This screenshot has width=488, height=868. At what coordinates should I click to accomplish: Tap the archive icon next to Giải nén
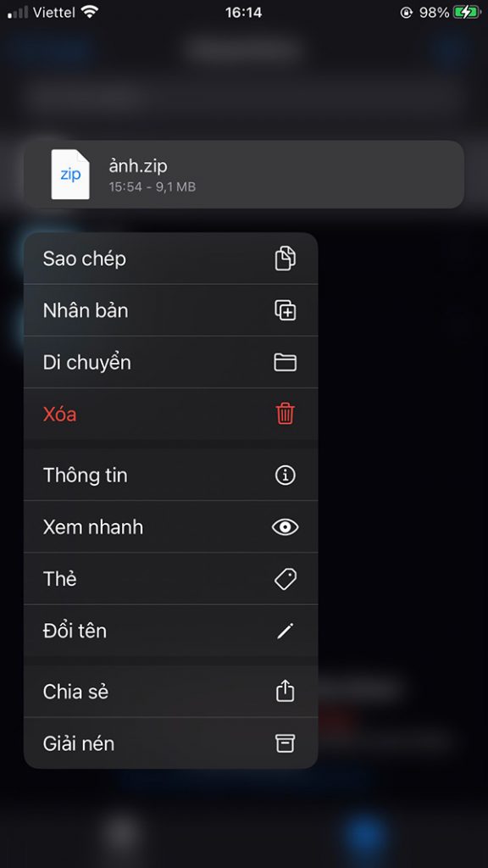[286, 743]
